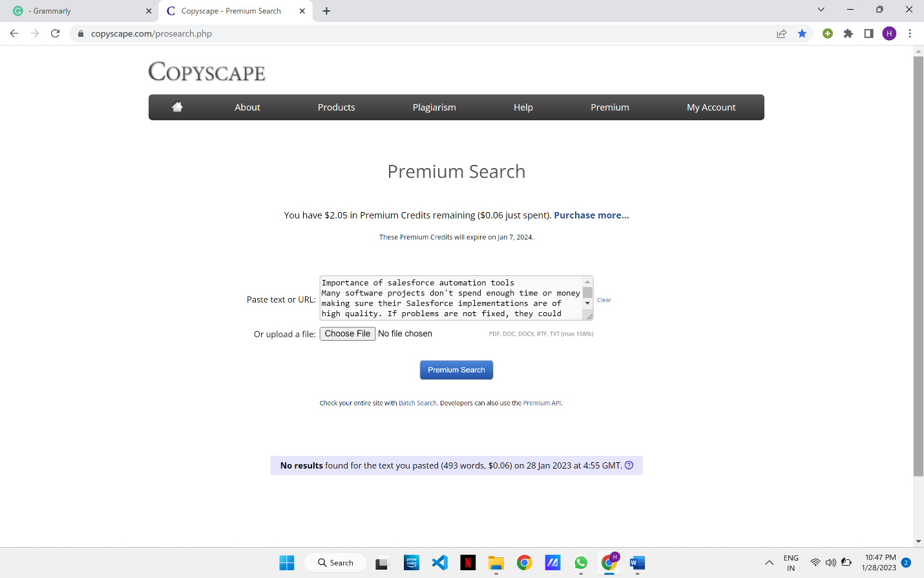Screen dimensions: 924x578
Task: Launch Prime Video from the taskbar
Action: point(412,563)
